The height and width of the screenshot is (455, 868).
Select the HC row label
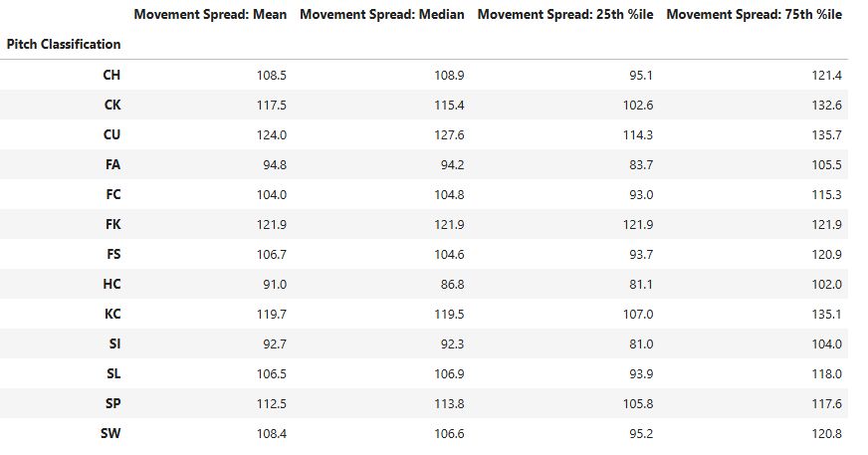111,284
